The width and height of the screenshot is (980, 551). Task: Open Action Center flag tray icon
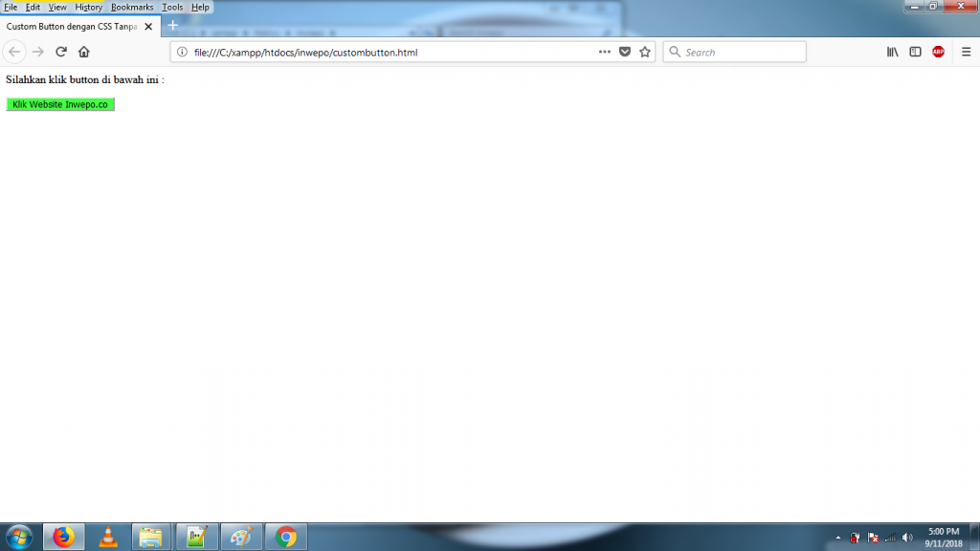coord(873,538)
